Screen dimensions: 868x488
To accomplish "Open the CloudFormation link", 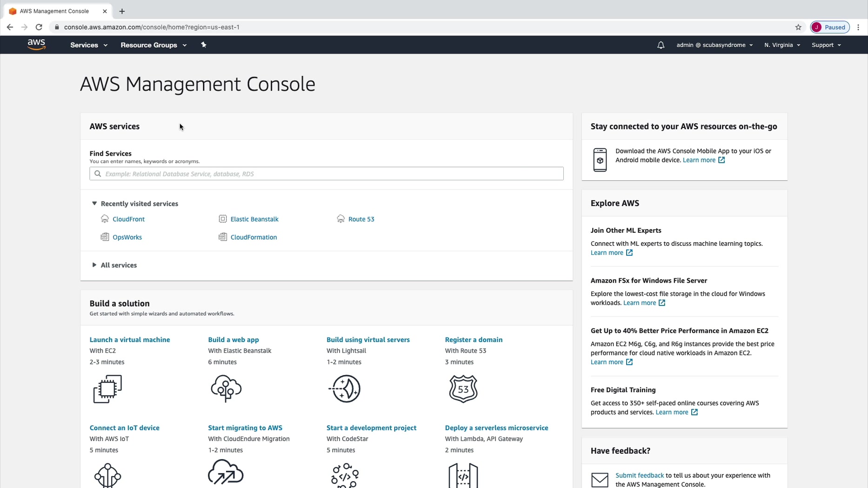I will [254, 237].
